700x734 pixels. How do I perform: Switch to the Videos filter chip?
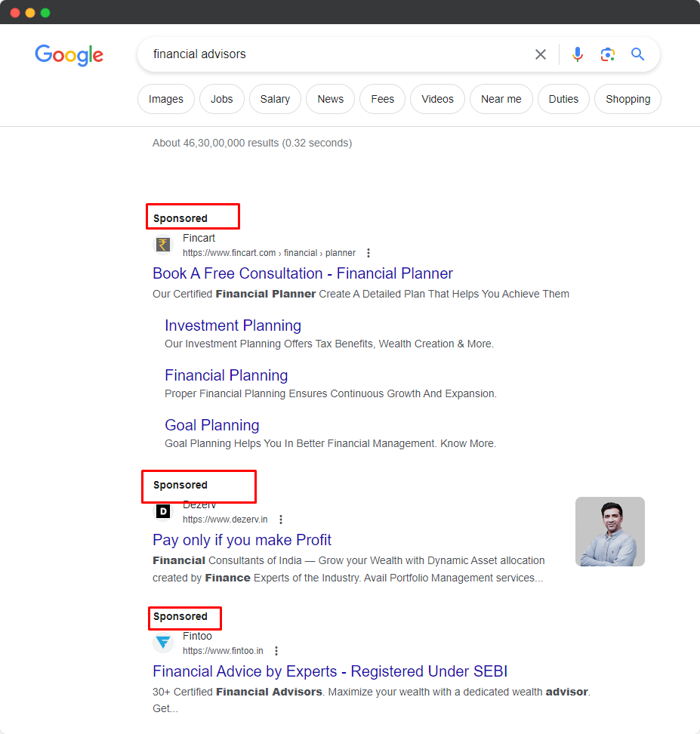(x=437, y=99)
